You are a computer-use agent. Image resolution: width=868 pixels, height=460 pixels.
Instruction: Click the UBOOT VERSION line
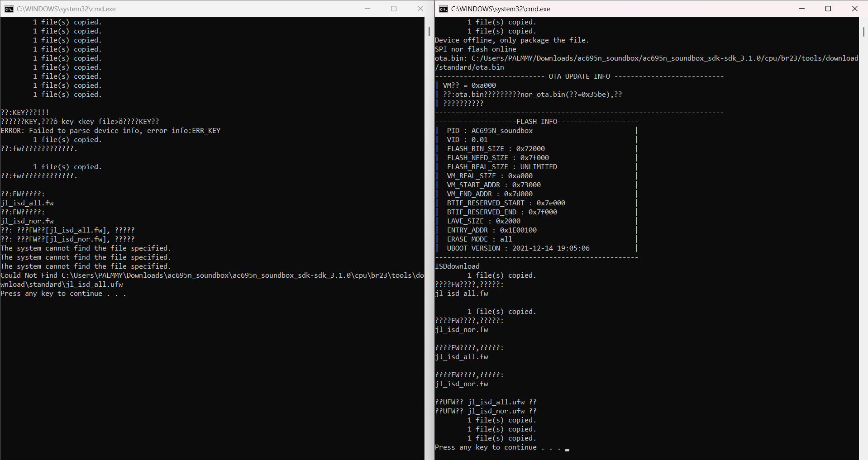(518, 248)
